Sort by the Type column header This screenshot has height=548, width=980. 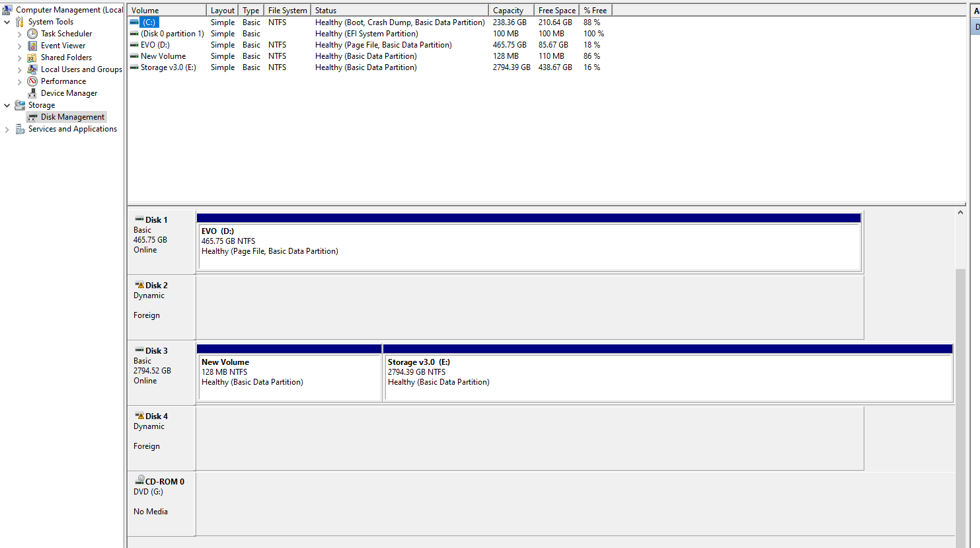251,11
